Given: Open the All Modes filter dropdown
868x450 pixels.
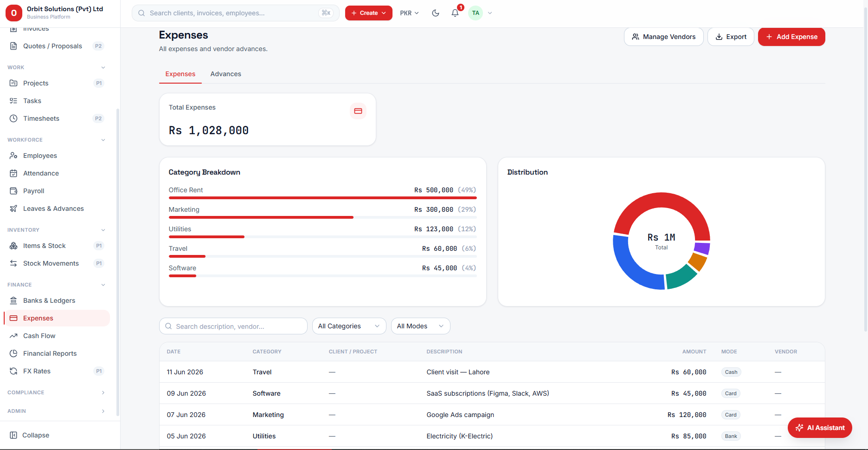Looking at the screenshot, I should (x=420, y=326).
